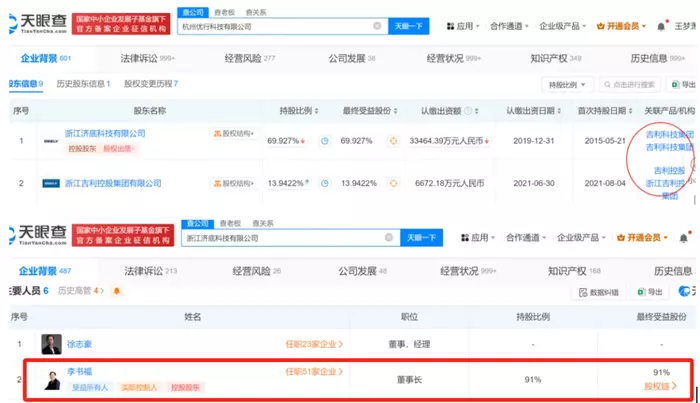Click the 李书福 avatar image
The image size is (700, 403).
(51, 378)
